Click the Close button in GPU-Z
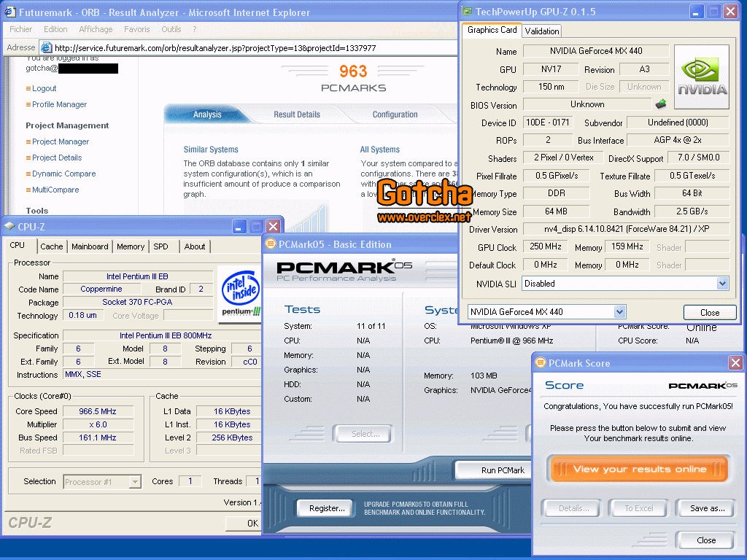Viewport: 747px width, 560px height. (709, 312)
